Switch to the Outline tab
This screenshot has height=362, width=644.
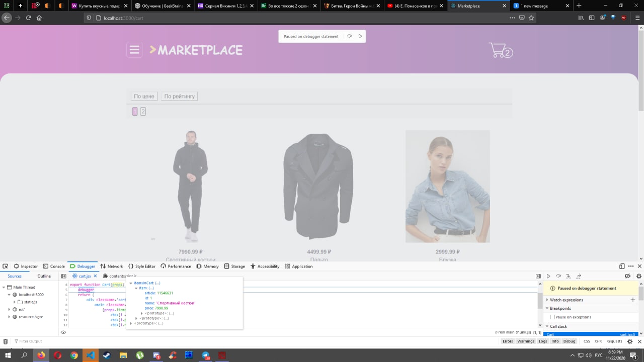click(x=44, y=276)
